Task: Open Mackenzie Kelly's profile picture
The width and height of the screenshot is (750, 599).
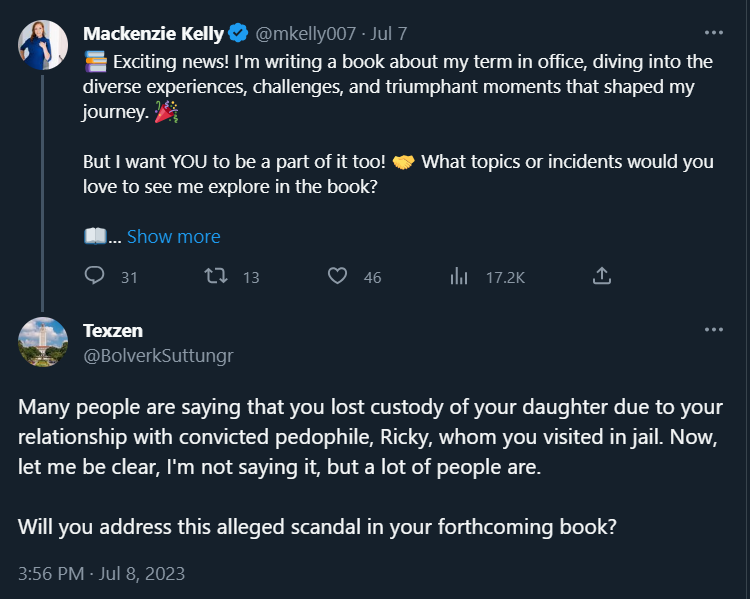Action: (x=43, y=43)
